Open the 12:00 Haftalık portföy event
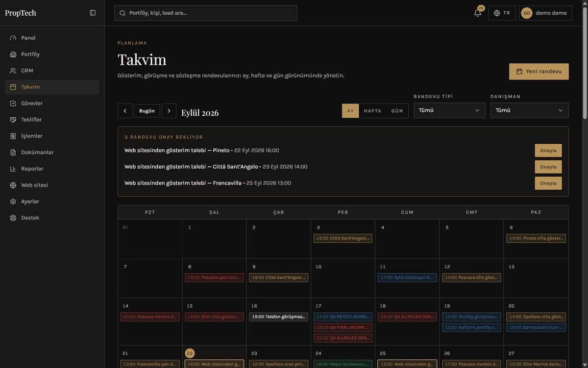Screen dimensions: 588x368 click(471, 327)
